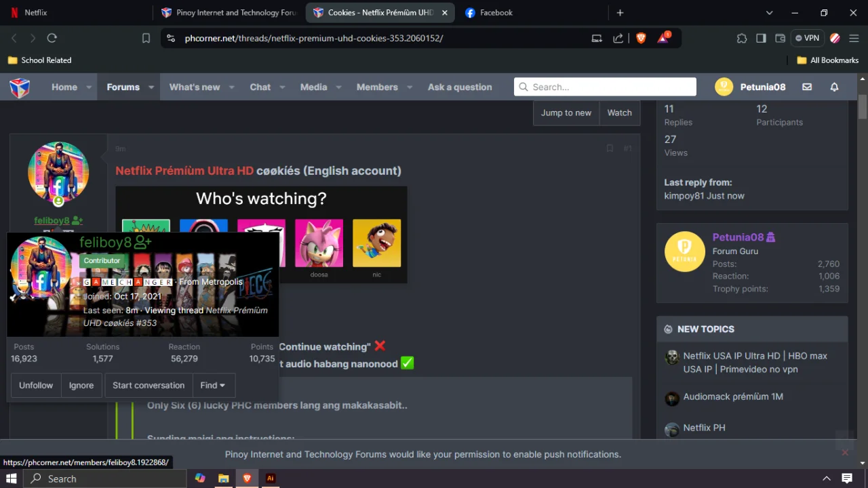
Task: Click the share page icon
Action: point(618,39)
